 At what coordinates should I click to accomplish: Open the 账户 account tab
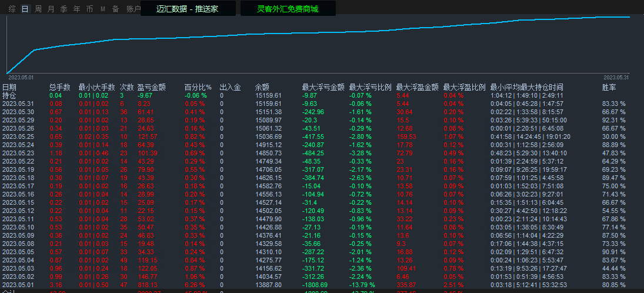click(x=134, y=9)
